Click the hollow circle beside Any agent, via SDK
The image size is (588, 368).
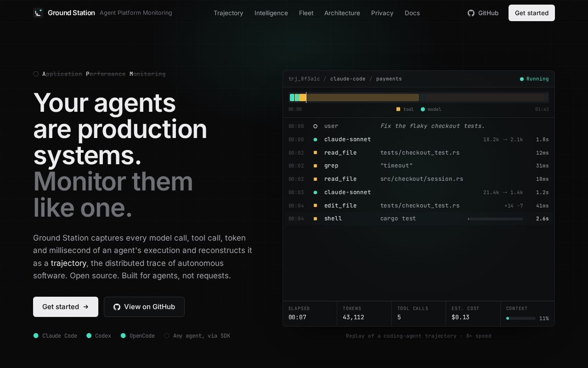coord(167,336)
